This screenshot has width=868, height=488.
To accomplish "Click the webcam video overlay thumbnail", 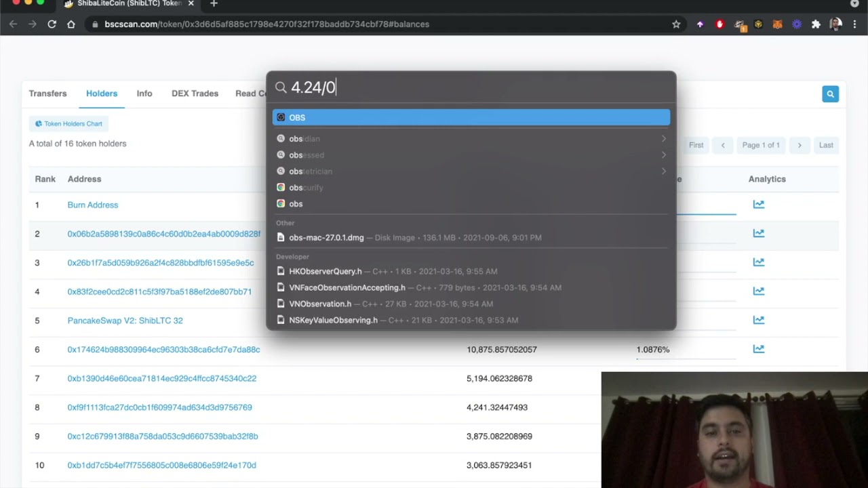I will [734, 430].
